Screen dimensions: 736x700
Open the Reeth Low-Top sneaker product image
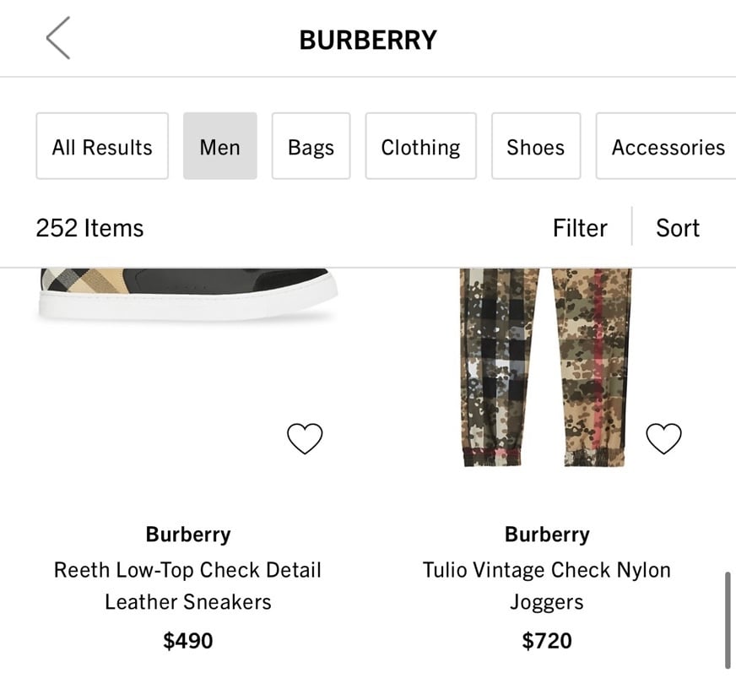[x=187, y=295]
